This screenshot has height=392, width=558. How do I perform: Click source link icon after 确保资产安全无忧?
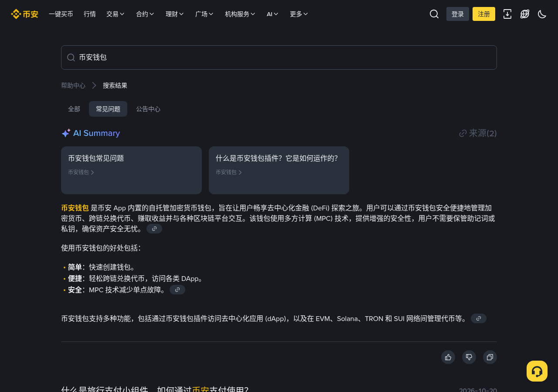click(154, 229)
